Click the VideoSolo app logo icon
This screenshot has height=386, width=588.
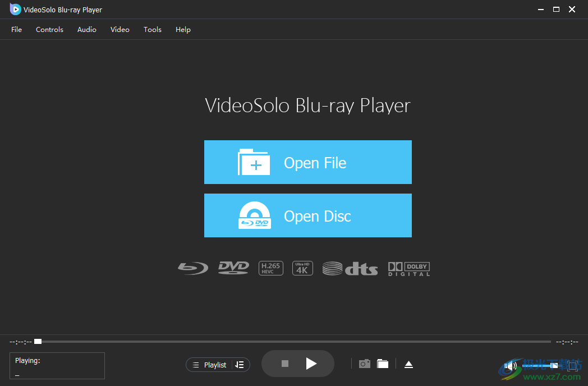pos(15,10)
